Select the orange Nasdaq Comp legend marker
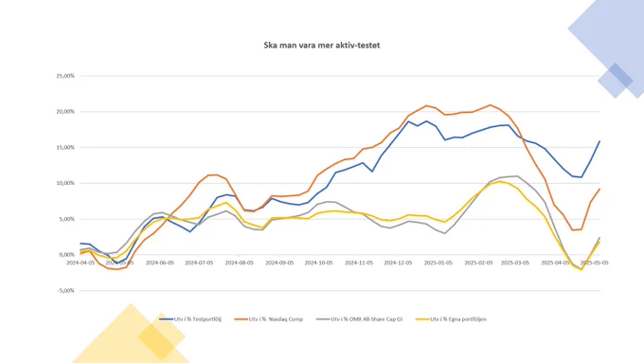This screenshot has width=644, height=363. click(x=241, y=319)
